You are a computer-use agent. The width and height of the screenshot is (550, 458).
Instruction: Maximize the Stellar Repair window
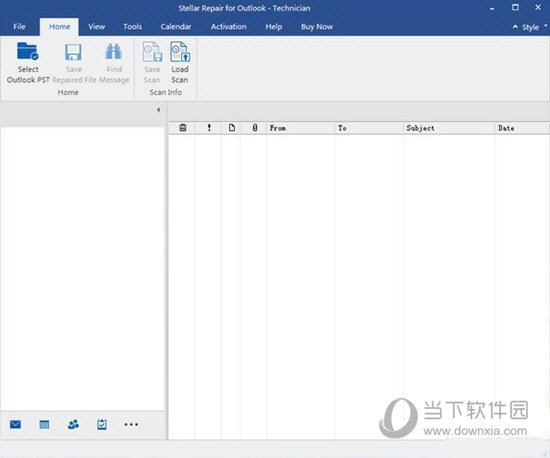[515, 7]
